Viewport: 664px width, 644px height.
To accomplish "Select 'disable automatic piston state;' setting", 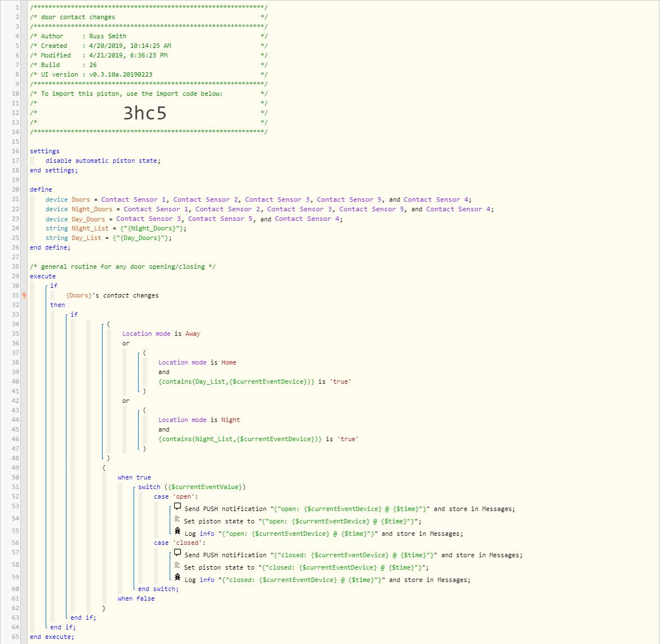I will coord(103,161).
